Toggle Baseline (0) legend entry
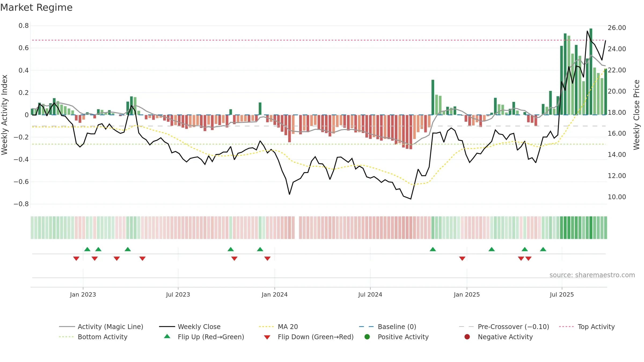644x362 pixels. pyautogui.click(x=387, y=327)
